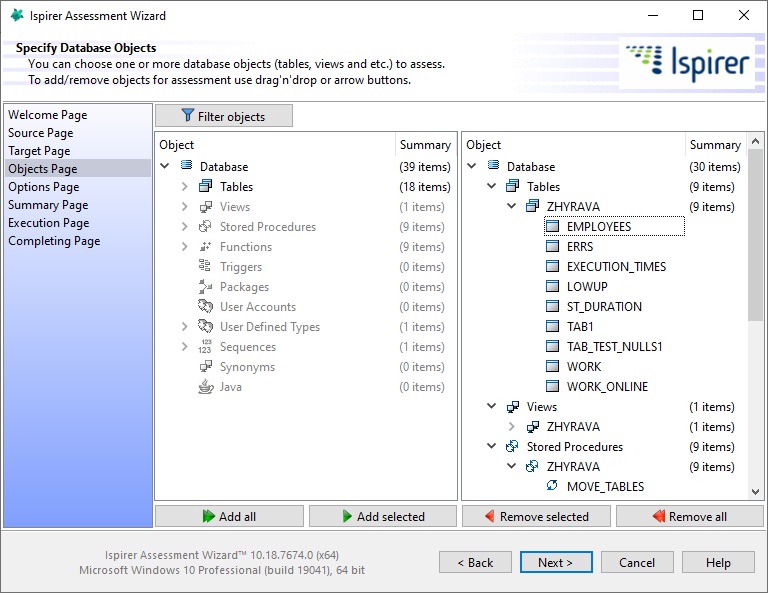Click the Database icon in right tree
The width and height of the screenshot is (768, 593).
pyautogui.click(x=494, y=165)
